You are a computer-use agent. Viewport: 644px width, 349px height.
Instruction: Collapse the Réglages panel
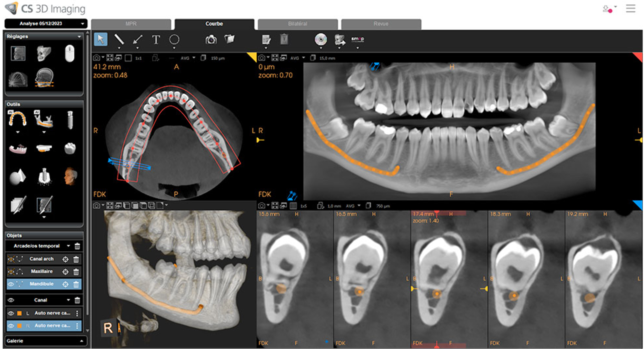(79, 37)
